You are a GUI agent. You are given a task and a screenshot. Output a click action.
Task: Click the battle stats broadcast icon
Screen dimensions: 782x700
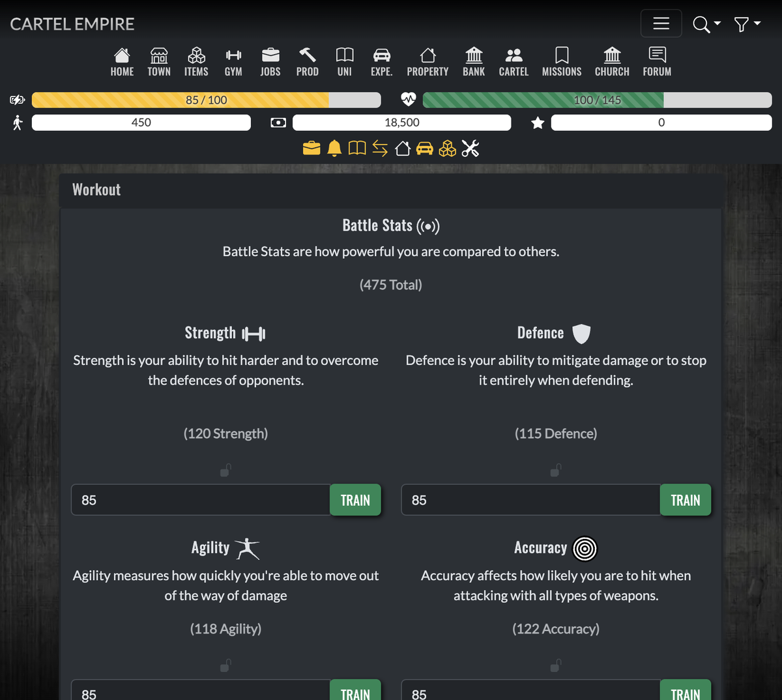coord(428,226)
